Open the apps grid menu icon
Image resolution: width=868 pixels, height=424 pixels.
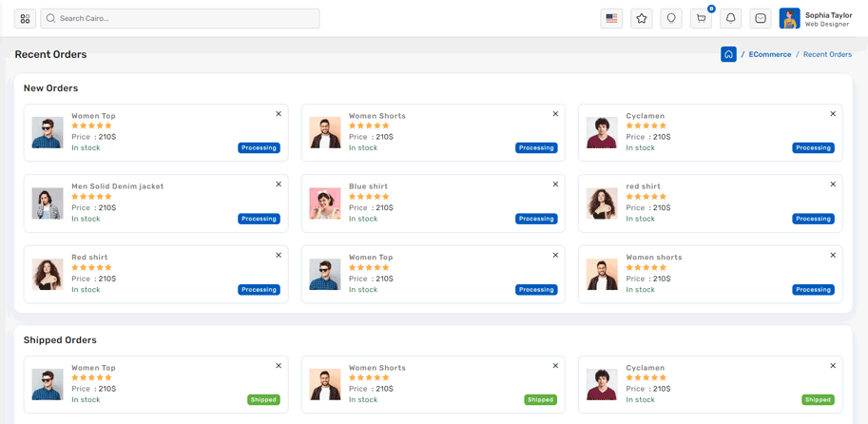click(x=25, y=18)
